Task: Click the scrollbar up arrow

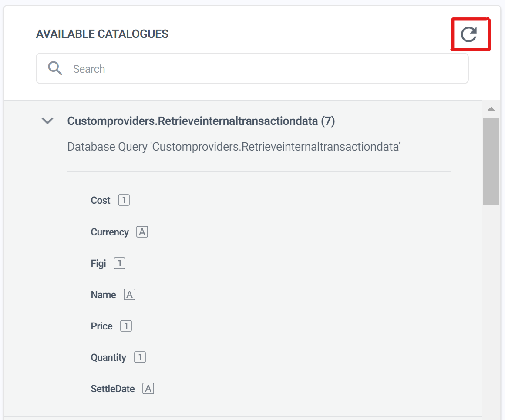Action: click(491, 109)
